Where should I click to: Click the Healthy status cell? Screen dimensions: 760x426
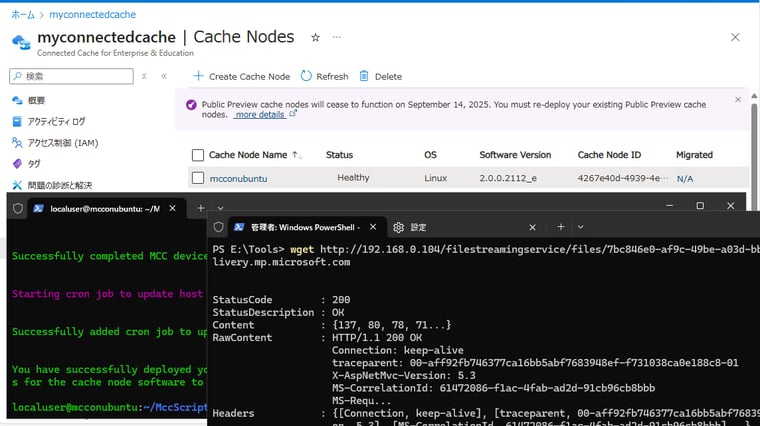click(x=353, y=178)
